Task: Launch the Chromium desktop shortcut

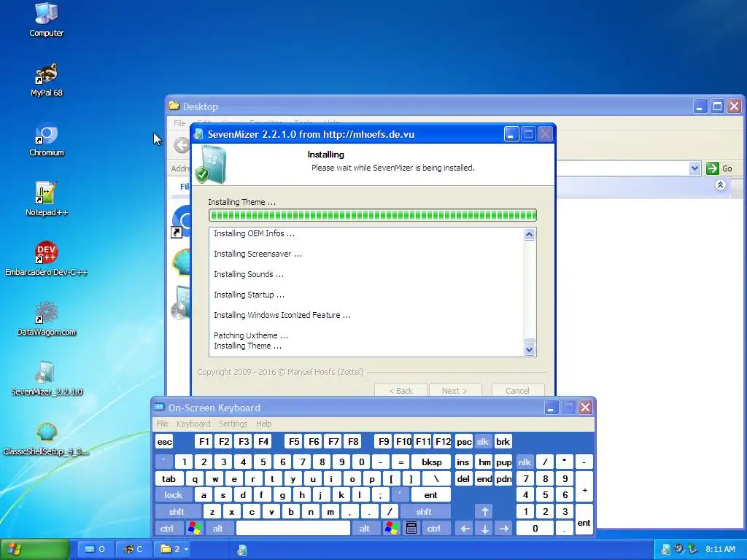Action: (x=46, y=139)
